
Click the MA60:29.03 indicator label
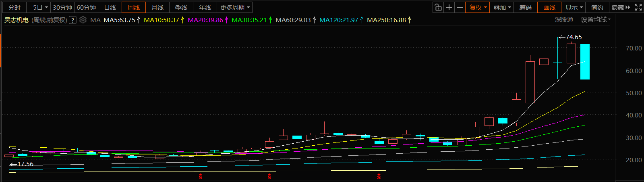pyautogui.click(x=296, y=20)
